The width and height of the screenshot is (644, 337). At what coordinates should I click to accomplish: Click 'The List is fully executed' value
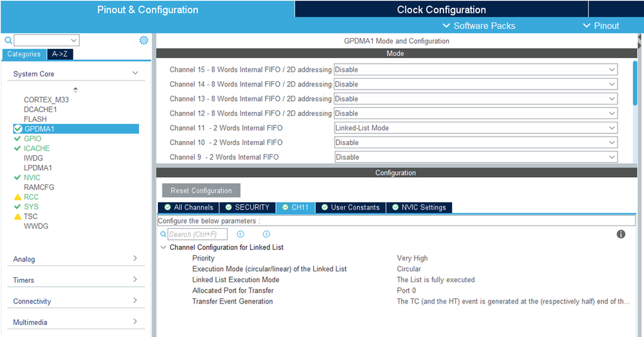(435, 280)
